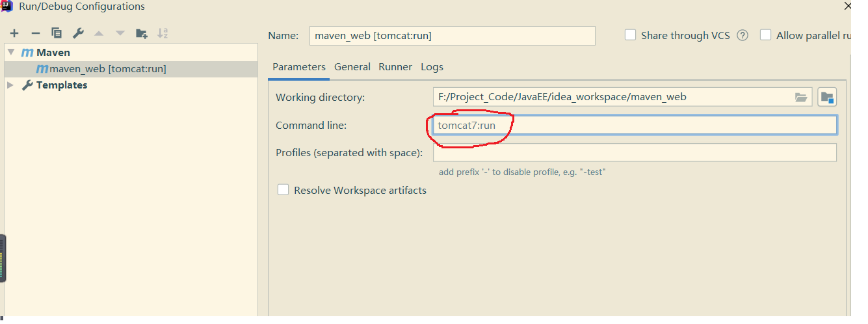Click the Working directory text field

(623, 97)
